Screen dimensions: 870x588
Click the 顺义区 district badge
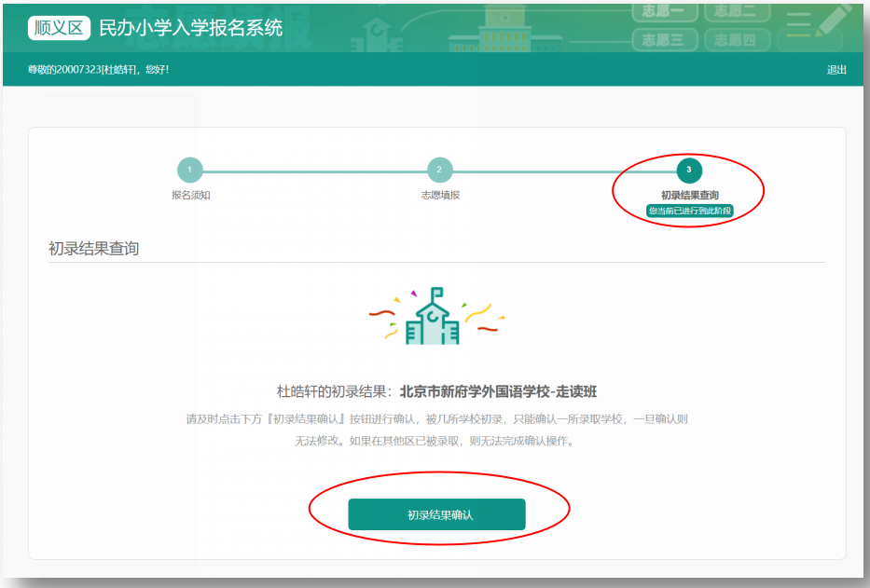[x=59, y=28]
